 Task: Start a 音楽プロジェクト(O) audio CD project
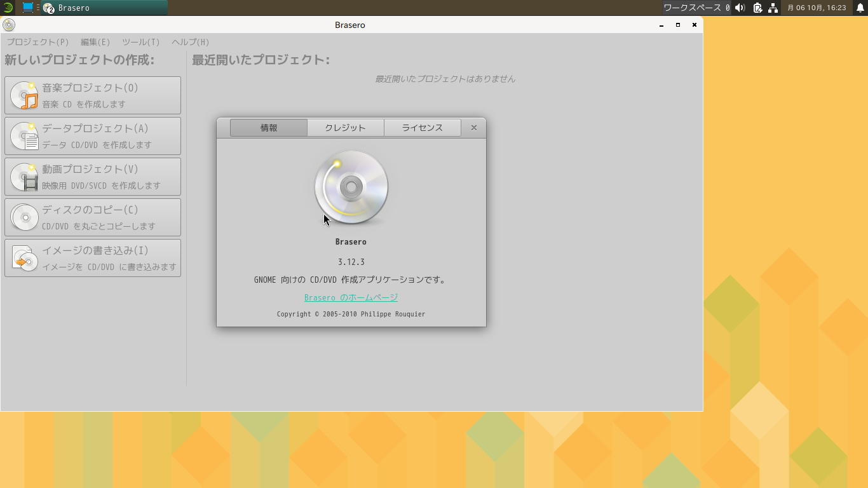pos(93,95)
